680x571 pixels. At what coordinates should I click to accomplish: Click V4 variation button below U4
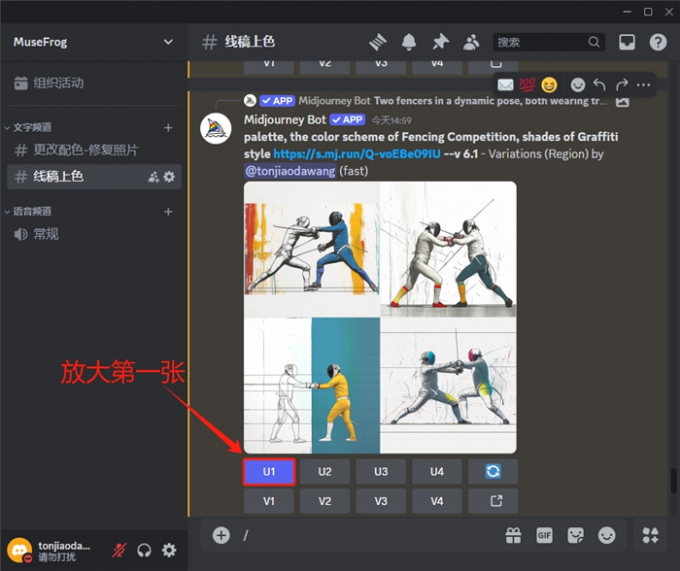437,501
